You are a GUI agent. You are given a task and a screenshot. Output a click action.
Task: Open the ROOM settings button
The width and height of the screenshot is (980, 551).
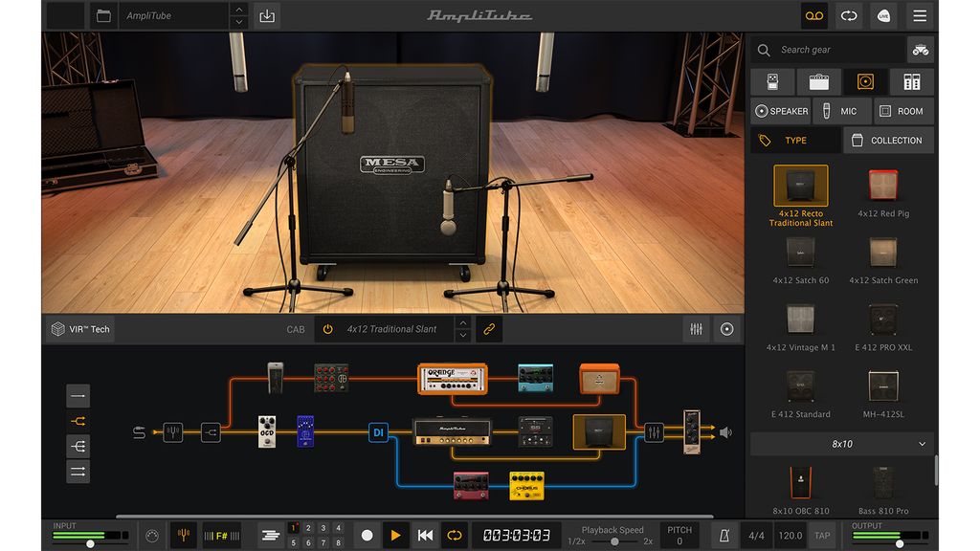click(903, 111)
